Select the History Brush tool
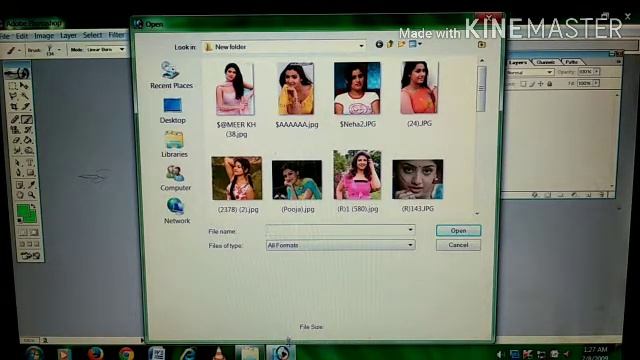The image size is (640, 360). [28, 130]
